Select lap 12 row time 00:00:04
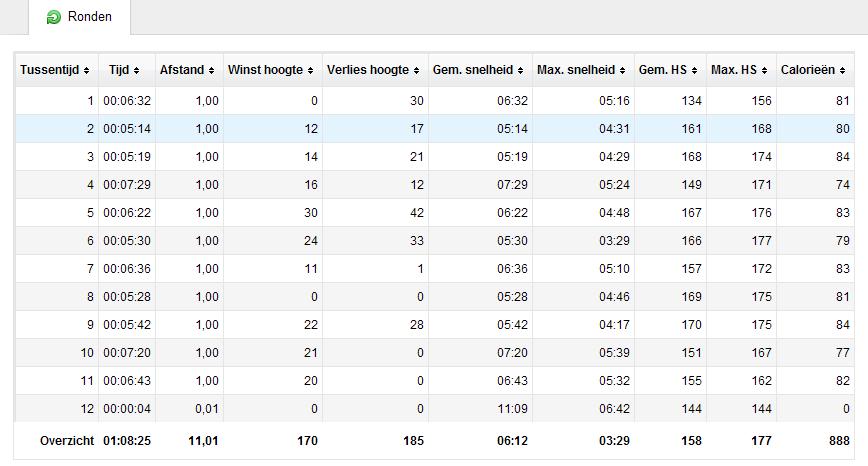The height and width of the screenshot is (466, 868). click(x=127, y=409)
